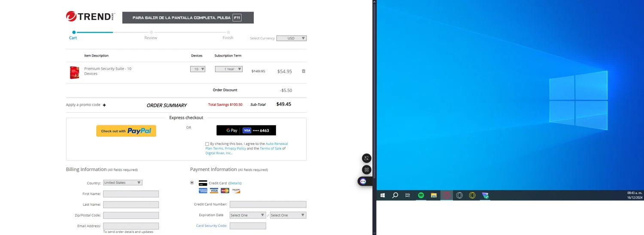Click the Email Address input field
The width and height of the screenshot is (644, 235).
coord(131,226)
